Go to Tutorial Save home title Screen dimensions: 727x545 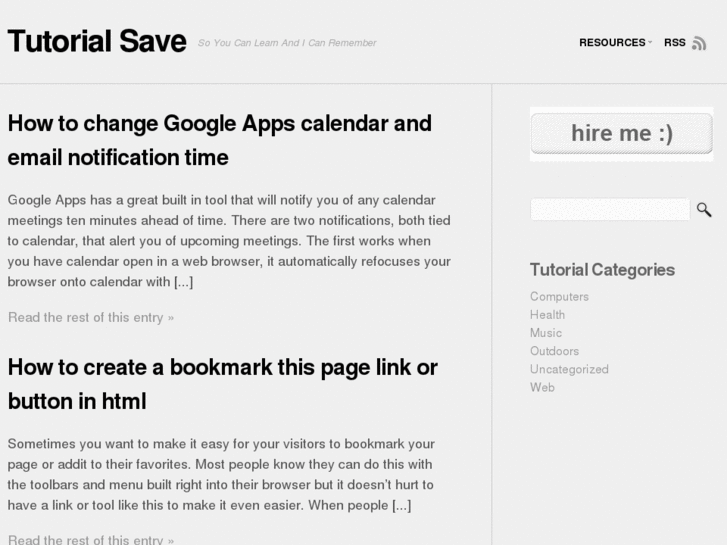[x=97, y=41]
